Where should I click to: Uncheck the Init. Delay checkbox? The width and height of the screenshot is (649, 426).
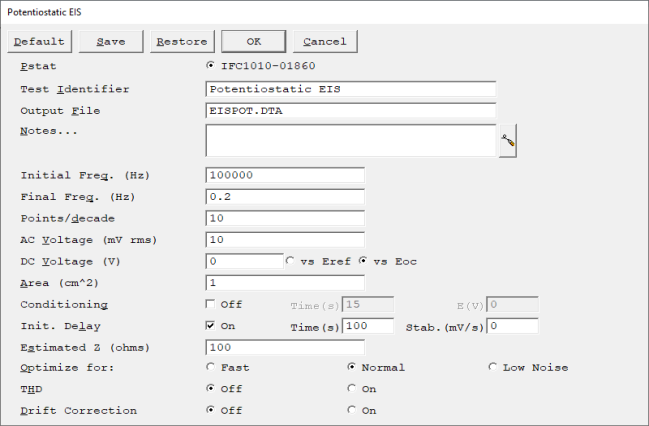210,326
